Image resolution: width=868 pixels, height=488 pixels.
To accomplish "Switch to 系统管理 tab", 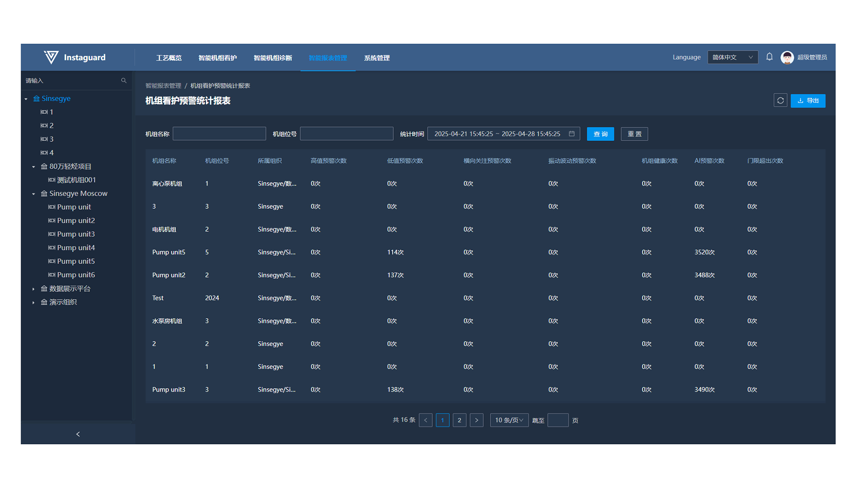I will [x=377, y=58].
